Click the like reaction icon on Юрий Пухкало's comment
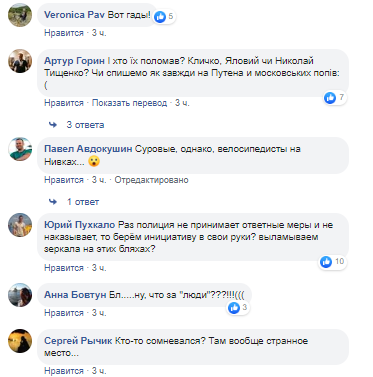Screen dimensions: 373x377 coord(326,262)
